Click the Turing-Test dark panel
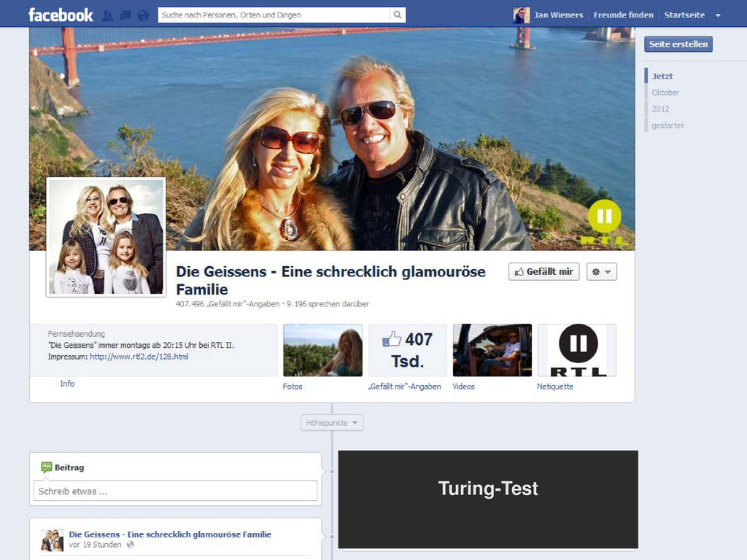Image resolution: width=747 pixels, height=560 pixels. click(488, 499)
